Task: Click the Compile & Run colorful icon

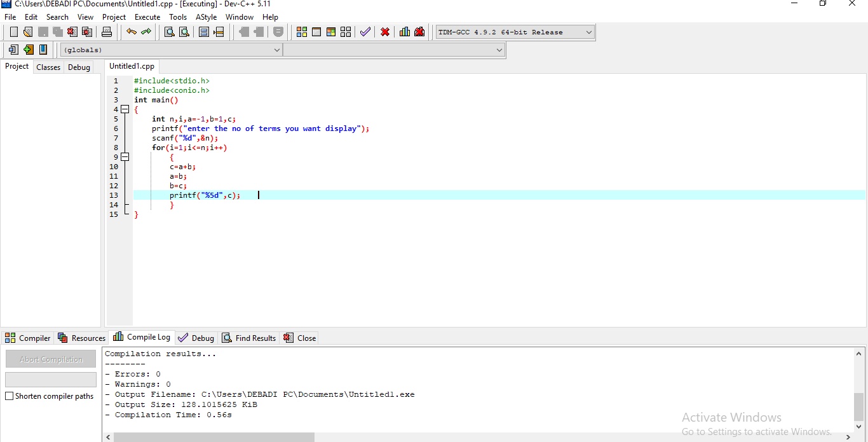Action: 331,32
